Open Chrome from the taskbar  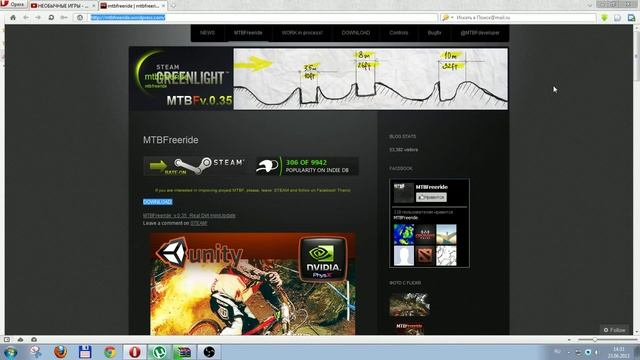[109, 352]
